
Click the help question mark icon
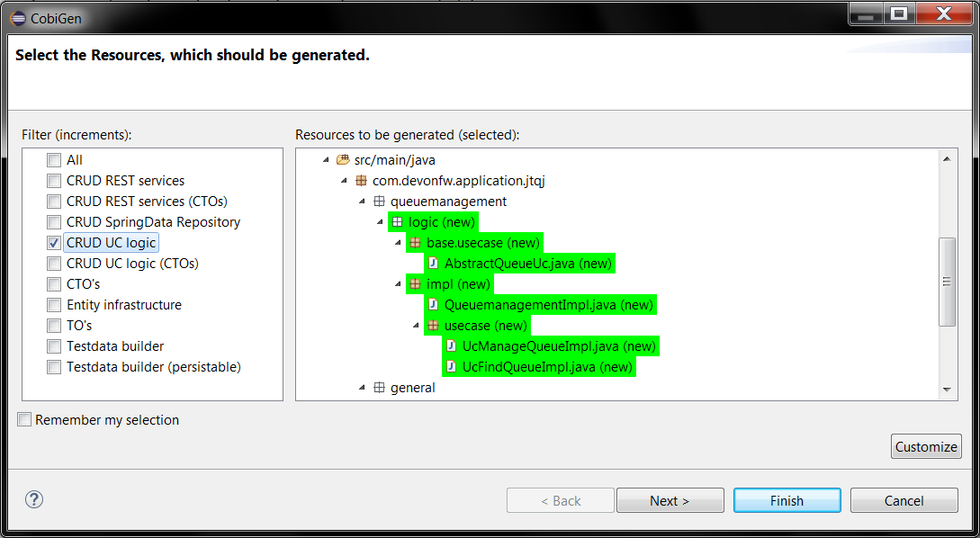pyautogui.click(x=35, y=500)
